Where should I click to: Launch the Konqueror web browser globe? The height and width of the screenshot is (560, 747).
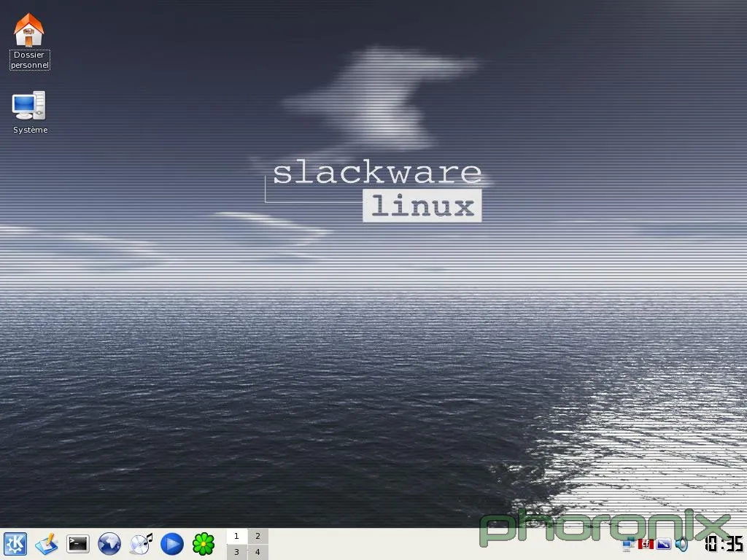109,544
